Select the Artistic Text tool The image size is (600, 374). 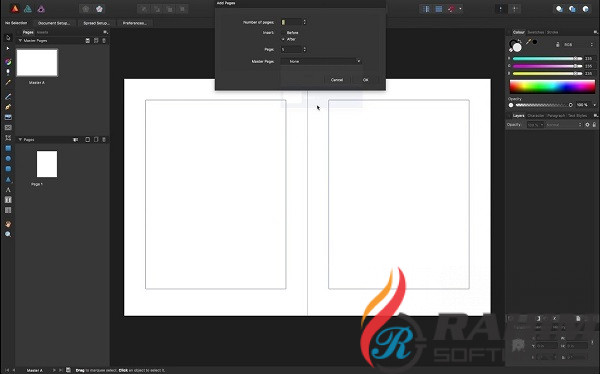pos(8,189)
